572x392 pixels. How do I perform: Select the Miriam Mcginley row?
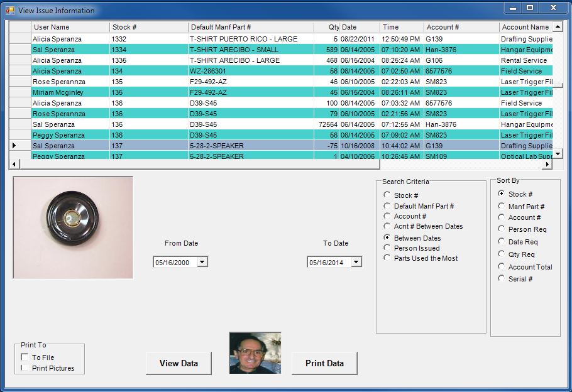pyautogui.click(x=58, y=92)
